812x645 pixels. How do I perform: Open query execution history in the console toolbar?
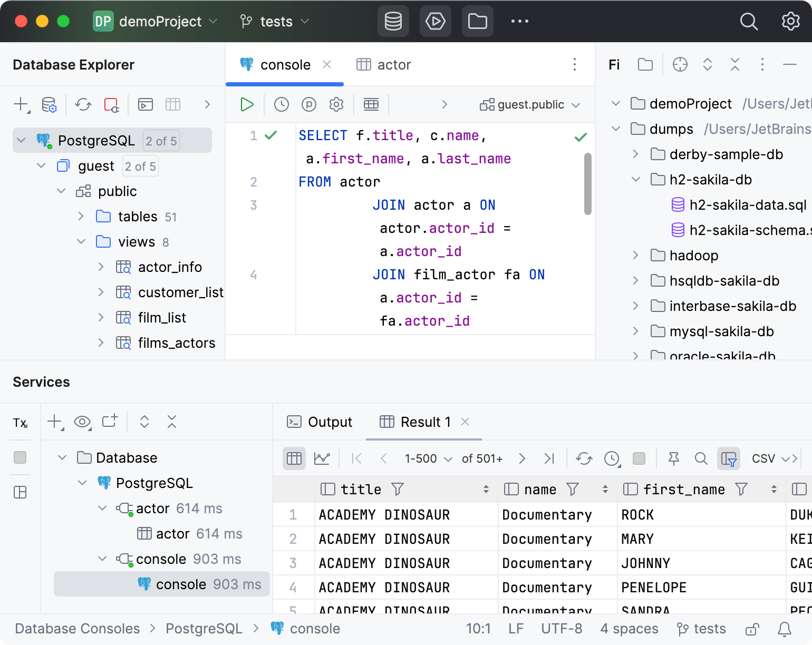[x=281, y=104]
